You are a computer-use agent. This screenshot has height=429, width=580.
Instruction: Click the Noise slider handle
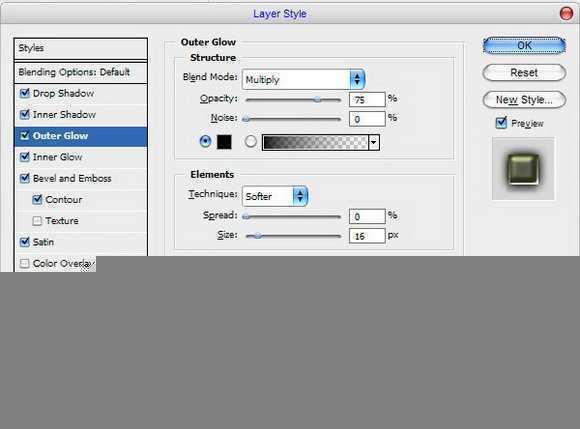[x=246, y=119]
